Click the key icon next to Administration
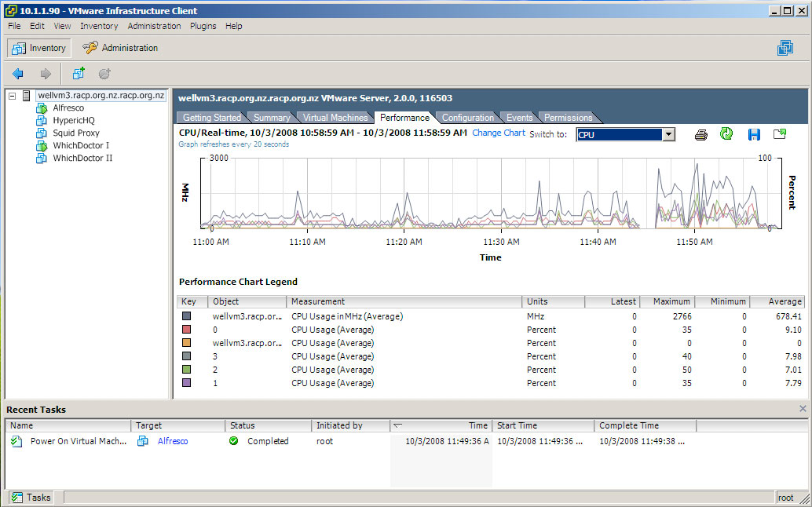This screenshot has width=812, height=507. pyautogui.click(x=90, y=48)
